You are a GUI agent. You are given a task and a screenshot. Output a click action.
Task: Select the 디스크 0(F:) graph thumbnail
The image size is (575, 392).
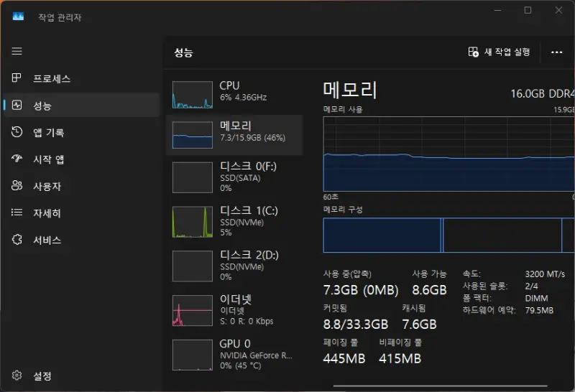pos(193,177)
